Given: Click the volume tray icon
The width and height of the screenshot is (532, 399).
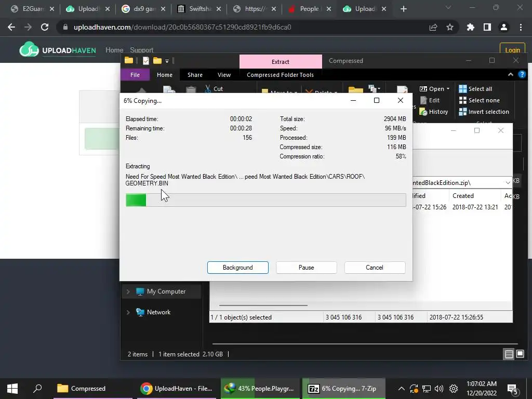Looking at the screenshot, I should 438,389.
